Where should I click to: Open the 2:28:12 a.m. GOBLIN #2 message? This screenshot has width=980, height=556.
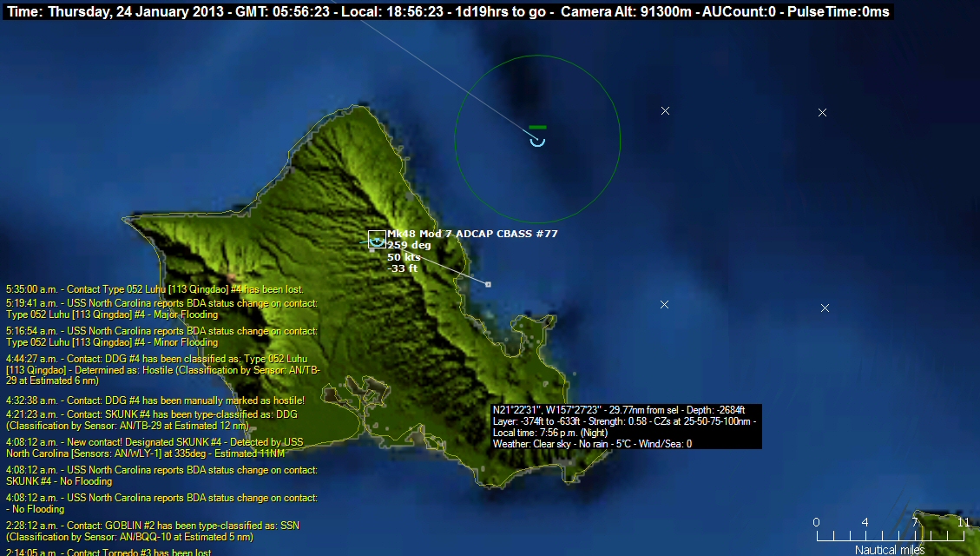(153, 531)
